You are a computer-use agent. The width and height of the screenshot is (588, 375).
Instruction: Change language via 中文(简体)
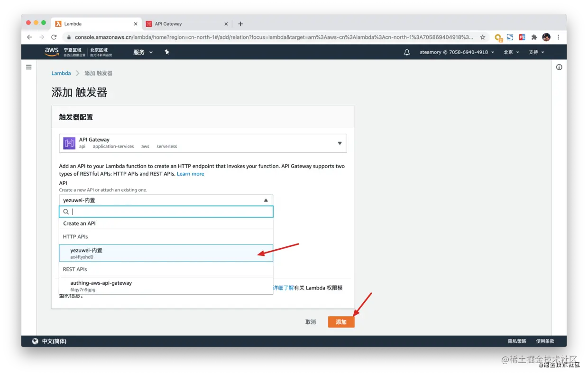54,341
